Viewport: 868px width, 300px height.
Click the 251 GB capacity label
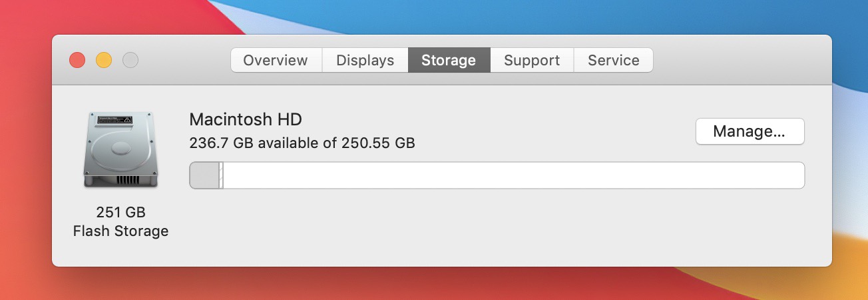[x=120, y=213]
